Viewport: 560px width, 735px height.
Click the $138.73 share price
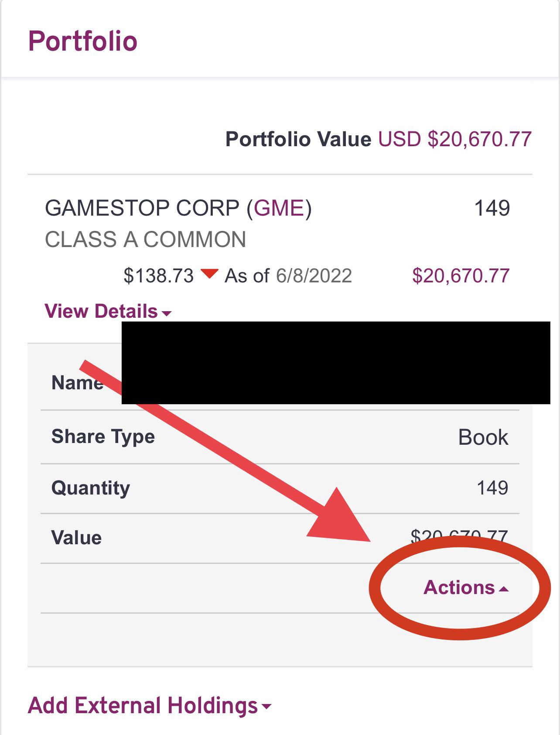pyautogui.click(x=158, y=276)
